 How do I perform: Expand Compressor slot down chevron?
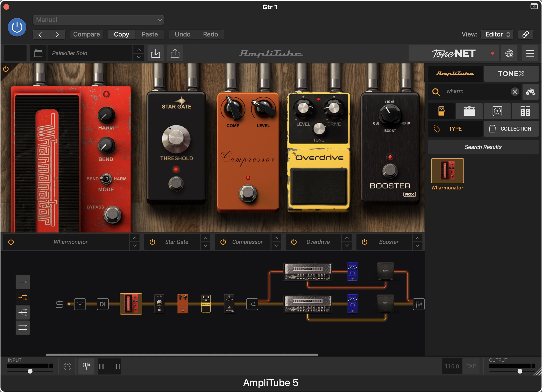click(x=276, y=246)
